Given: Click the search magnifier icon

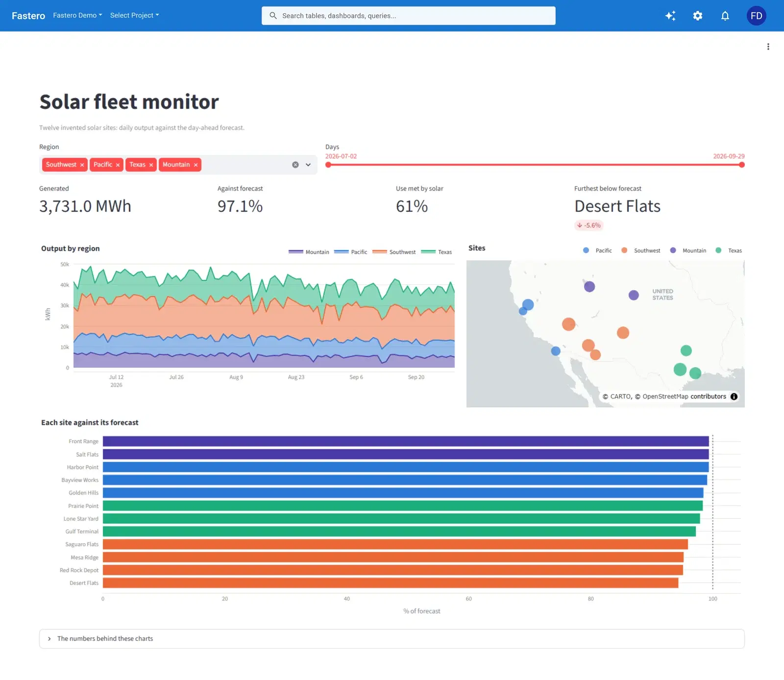Looking at the screenshot, I should (x=273, y=16).
